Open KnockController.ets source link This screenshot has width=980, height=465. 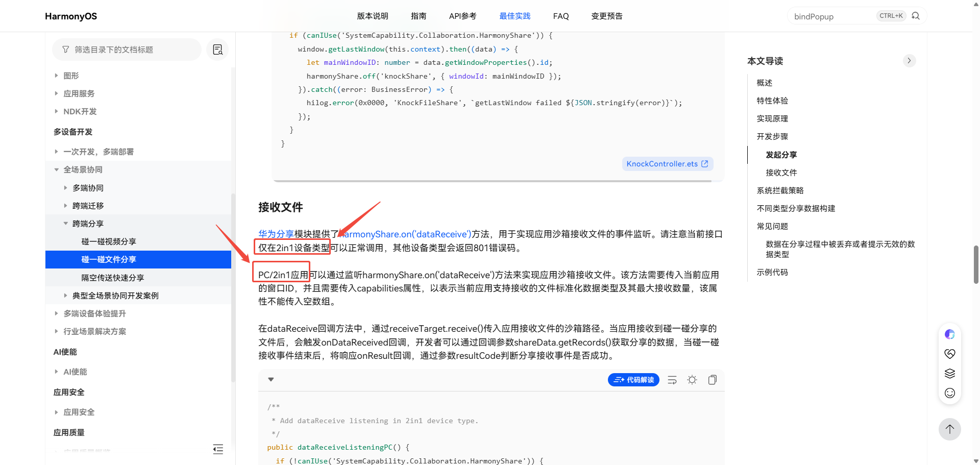click(x=667, y=164)
